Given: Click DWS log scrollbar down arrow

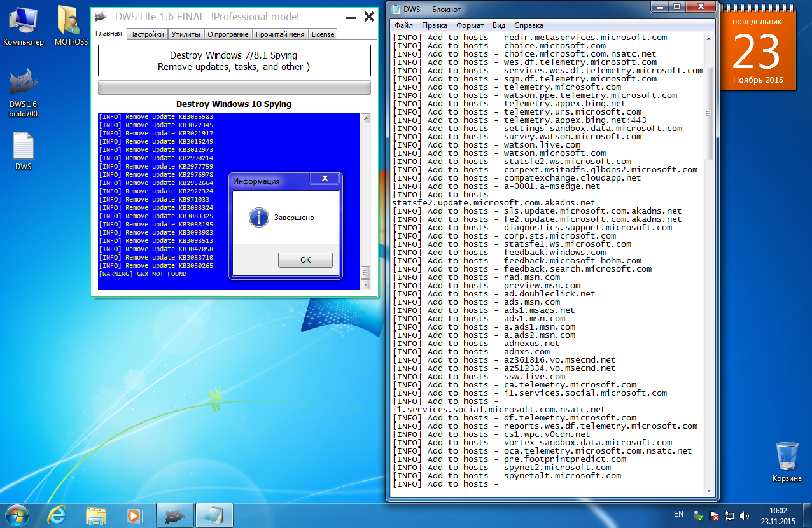Looking at the screenshot, I should (365, 285).
